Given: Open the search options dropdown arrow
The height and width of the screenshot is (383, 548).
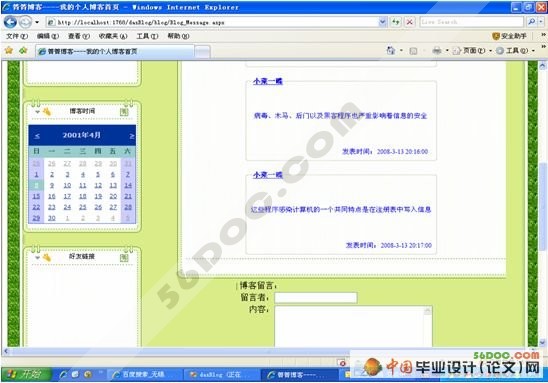Looking at the screenshot, I should 541,22.
